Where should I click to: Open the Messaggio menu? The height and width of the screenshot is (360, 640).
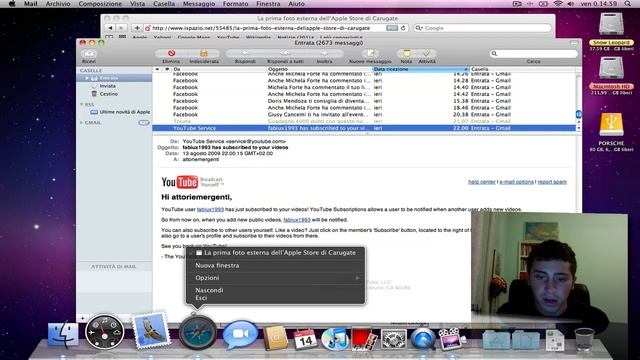(199, 4)
